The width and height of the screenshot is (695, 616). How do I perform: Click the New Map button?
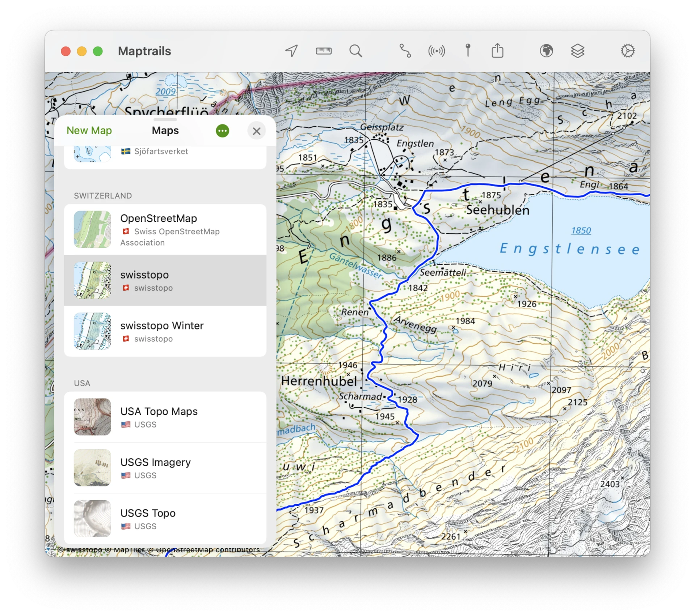coord(89,131)
